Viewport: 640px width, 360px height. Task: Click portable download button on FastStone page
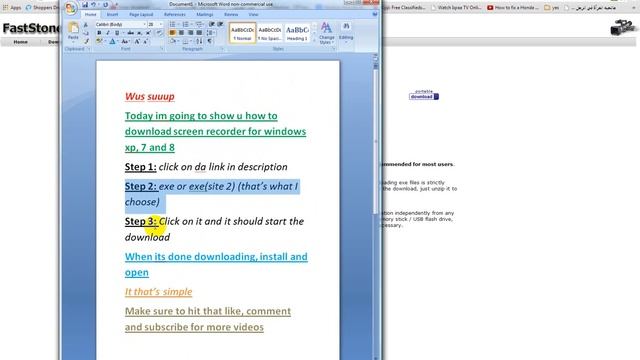(x=424, y=97)
